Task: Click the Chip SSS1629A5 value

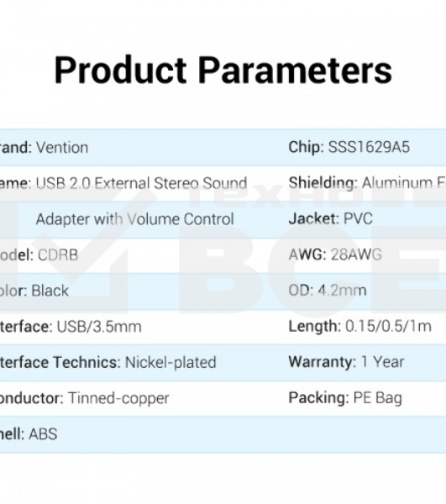Action: (x=369, y=147)
